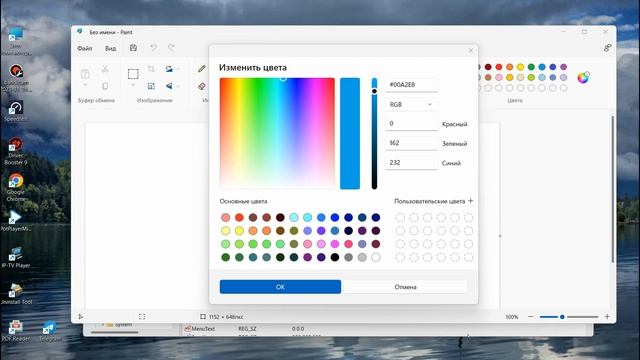Click the Redo arrow icon
Image resolution: width=640 pixels, height=360 pixels.
171,48
